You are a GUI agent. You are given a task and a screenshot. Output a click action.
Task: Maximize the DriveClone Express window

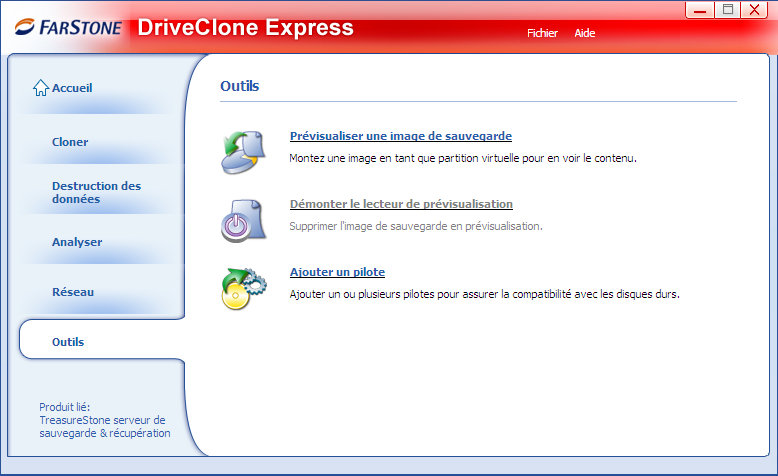(727, 10)
